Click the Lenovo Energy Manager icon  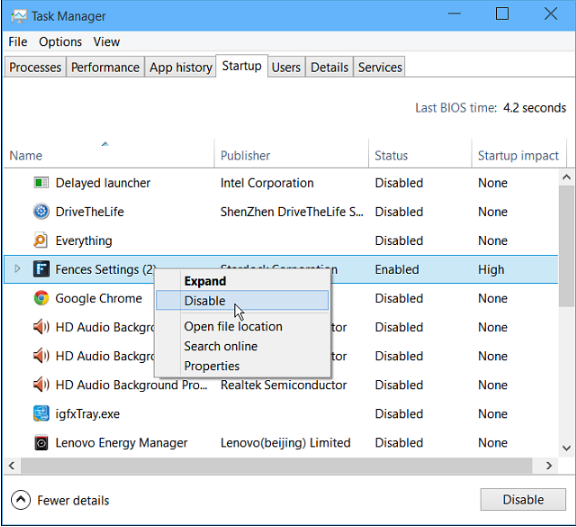tap(41, 443)
